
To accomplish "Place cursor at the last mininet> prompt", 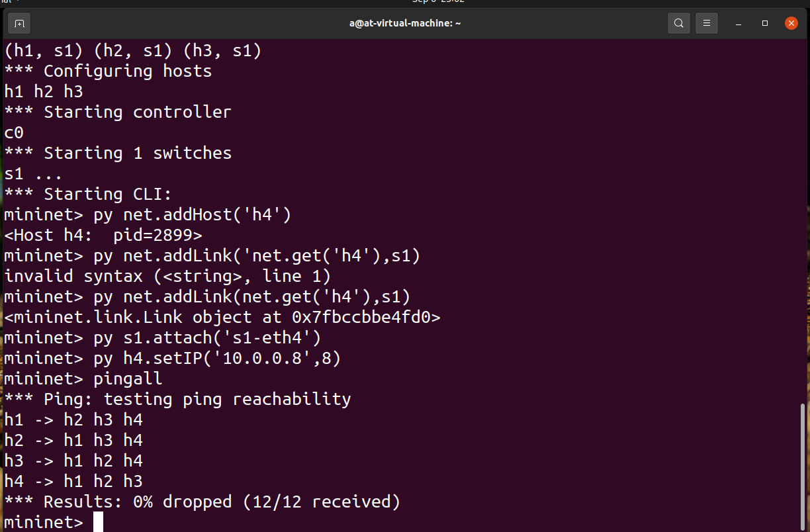I will (x=98, y=522).
